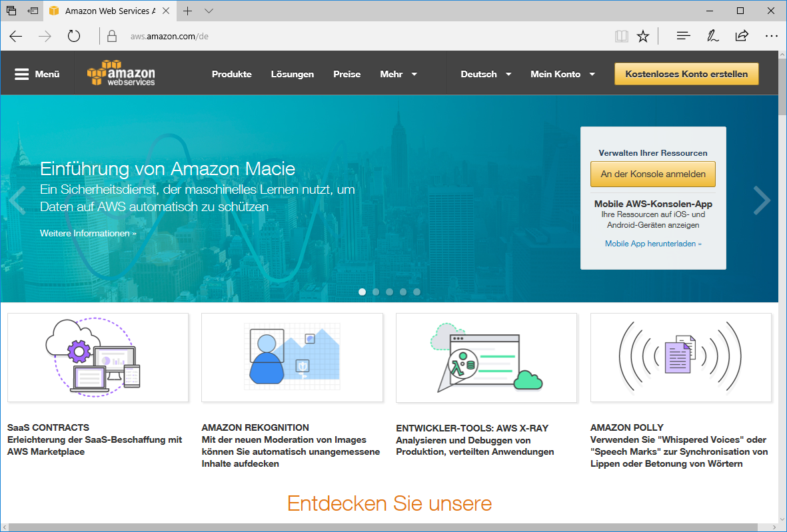
Task: Open Reading view book icon
Action: 621,36
